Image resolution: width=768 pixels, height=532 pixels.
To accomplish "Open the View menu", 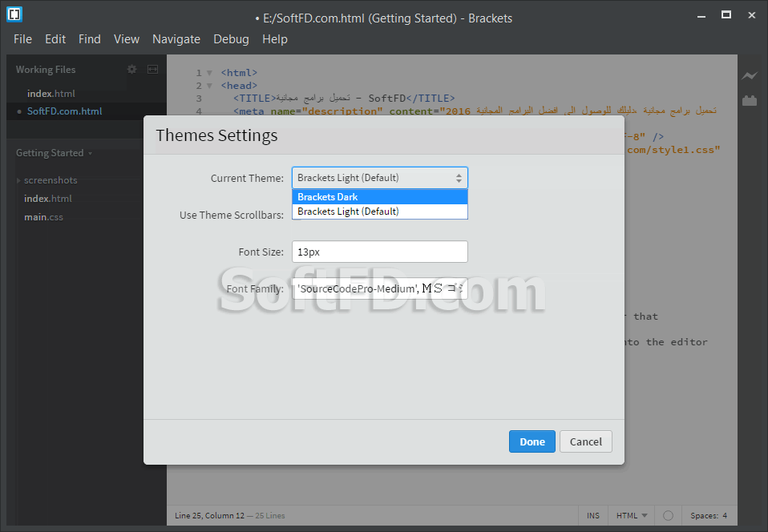I will coord(127,39).
